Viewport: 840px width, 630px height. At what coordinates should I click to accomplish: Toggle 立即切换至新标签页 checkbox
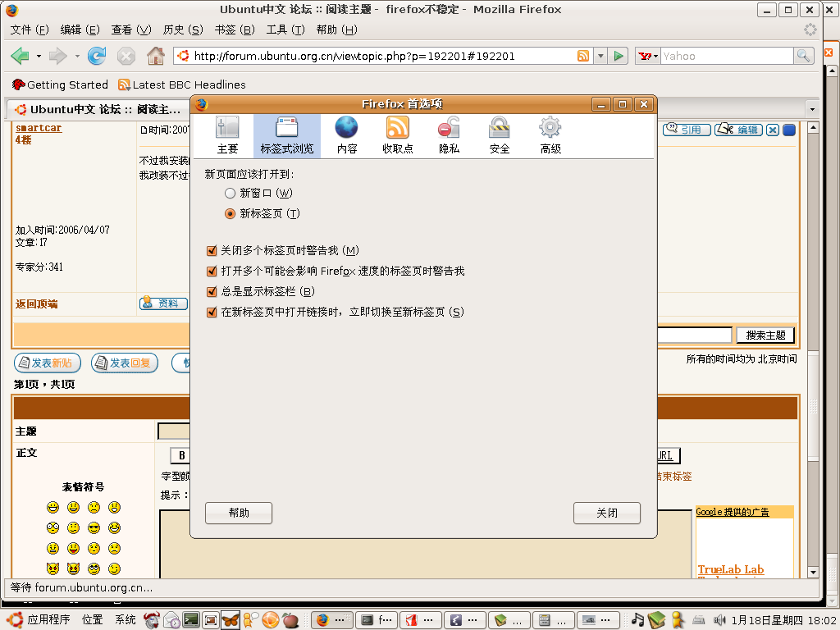(212, 312)
